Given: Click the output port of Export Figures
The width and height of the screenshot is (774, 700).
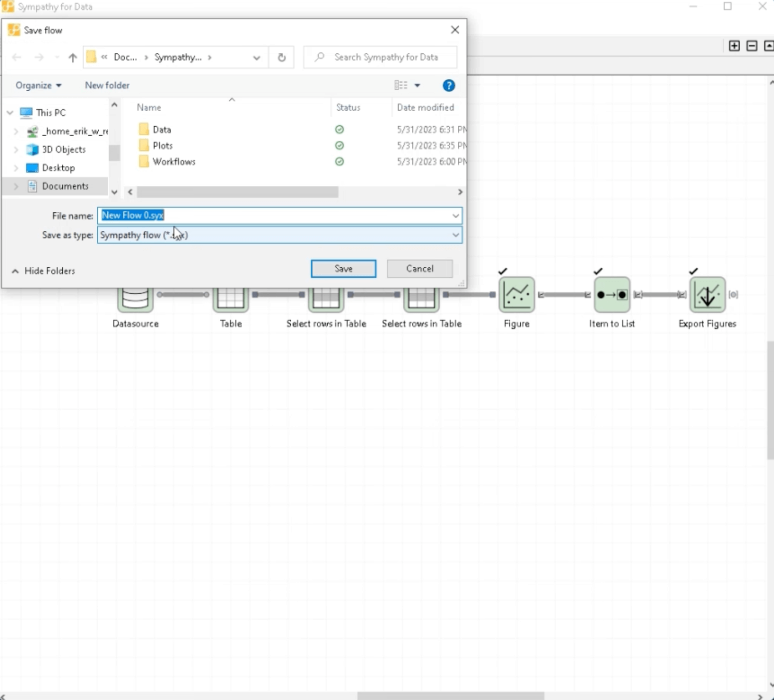Looking at the screenshot, I should 733,295.
